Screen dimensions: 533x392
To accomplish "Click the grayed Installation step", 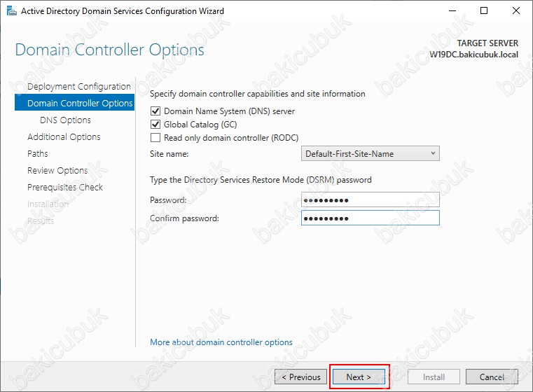I will click(x=48, y=204).
